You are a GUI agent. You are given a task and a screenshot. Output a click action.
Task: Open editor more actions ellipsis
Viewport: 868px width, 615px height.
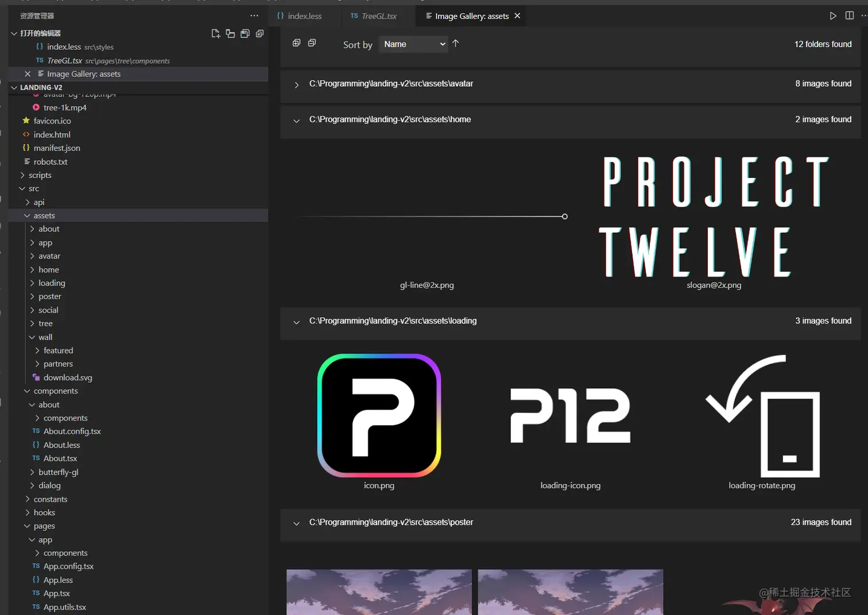click(x=863, y=16)
